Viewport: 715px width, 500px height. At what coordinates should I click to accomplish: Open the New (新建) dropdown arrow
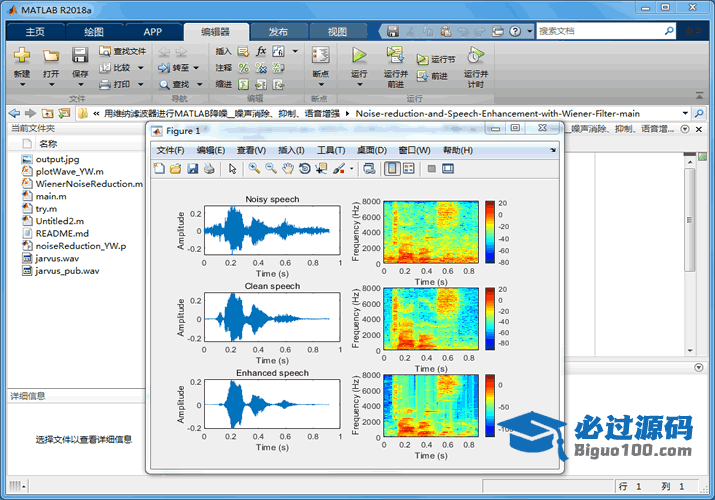tap(22, 84)
